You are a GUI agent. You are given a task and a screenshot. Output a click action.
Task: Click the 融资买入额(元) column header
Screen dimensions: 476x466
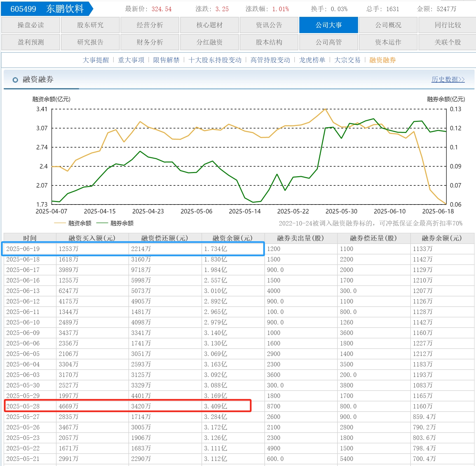click(92, 238)
